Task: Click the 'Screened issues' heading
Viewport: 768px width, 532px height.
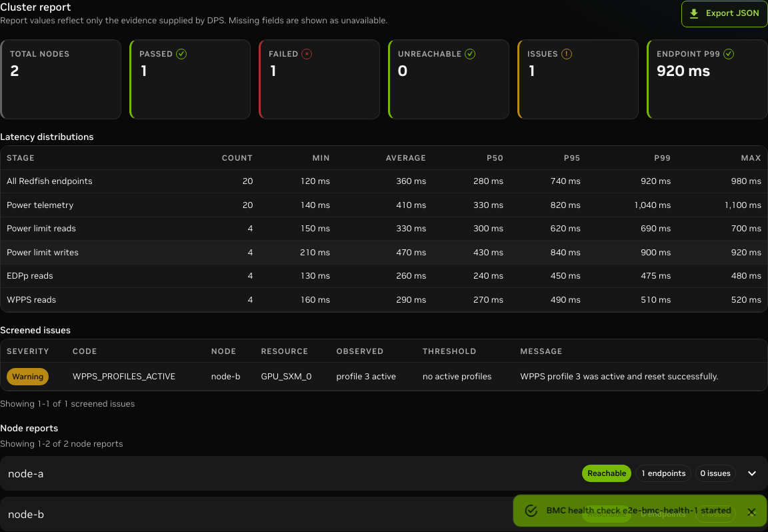Action: pos(35,330)
